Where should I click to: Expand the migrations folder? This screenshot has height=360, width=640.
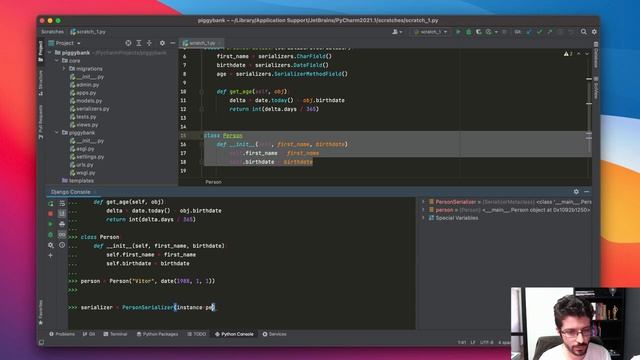(x=64, y=69)
